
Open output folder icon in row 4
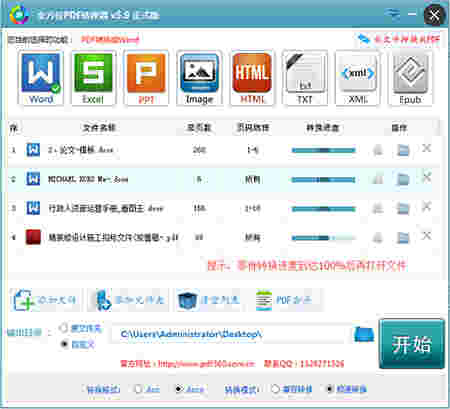(403, 238)
